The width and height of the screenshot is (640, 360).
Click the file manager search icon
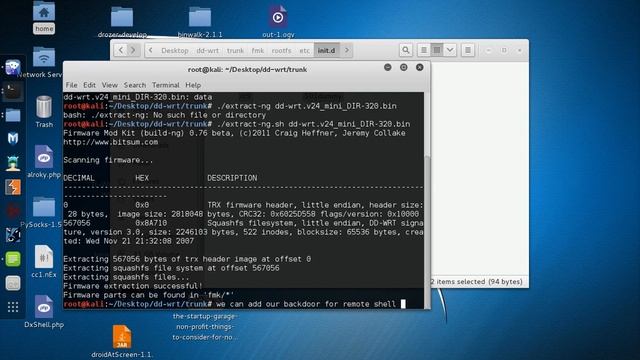click(x=405, y=50)
